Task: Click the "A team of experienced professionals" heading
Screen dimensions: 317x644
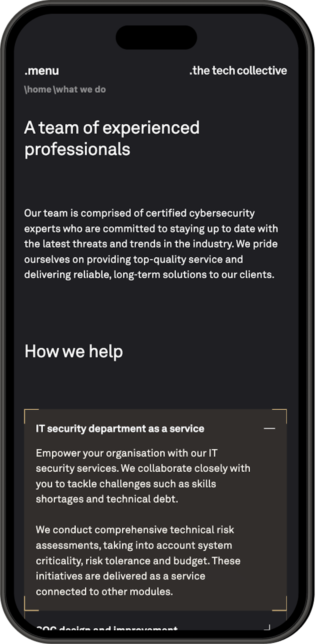Action: click(112, 138)
